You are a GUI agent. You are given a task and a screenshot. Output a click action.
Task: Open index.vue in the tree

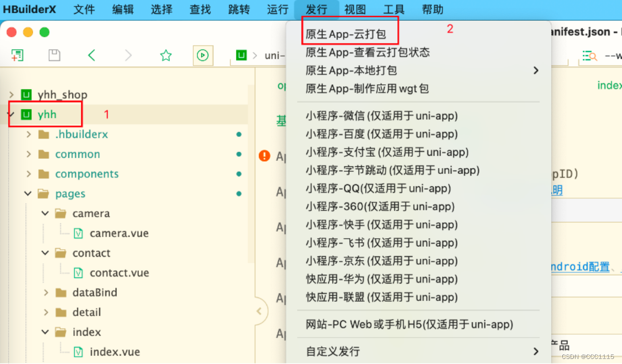[x=115, y=351]
